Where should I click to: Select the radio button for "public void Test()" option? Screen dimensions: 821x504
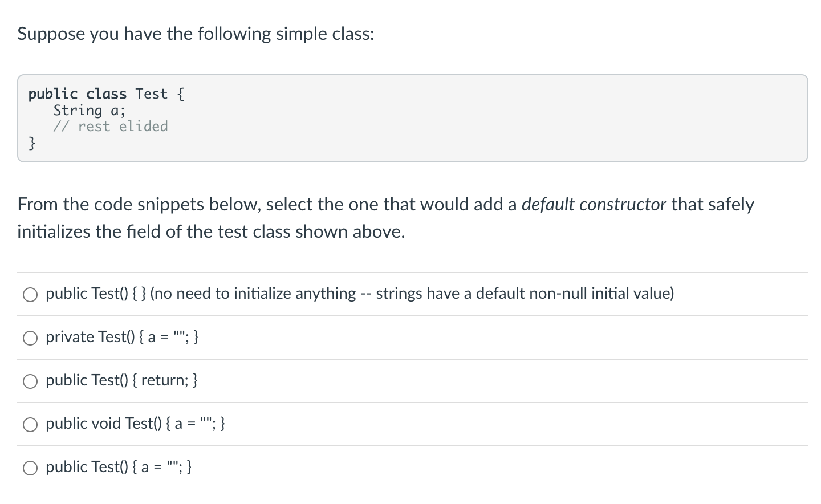click(30, 424)
